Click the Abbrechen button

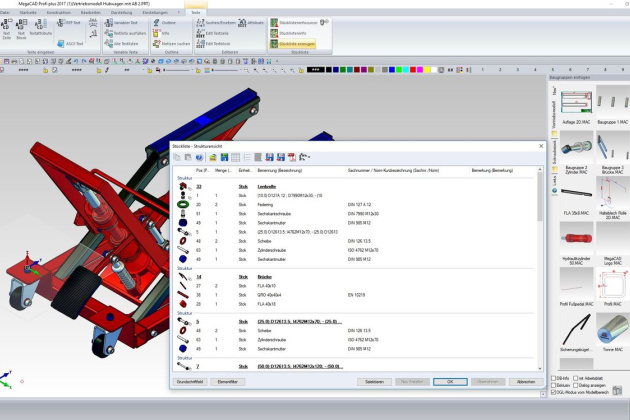525,381
